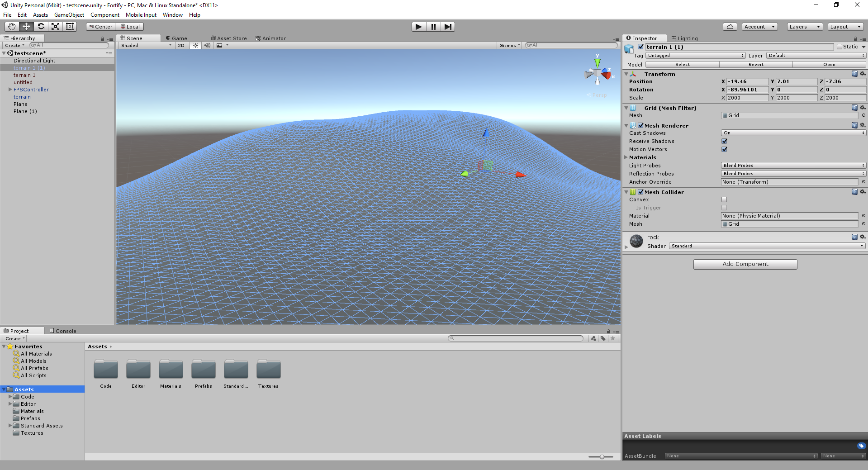Click the Add Component button
This screenshot has height=470, width=868.
(x=745, y=264)
